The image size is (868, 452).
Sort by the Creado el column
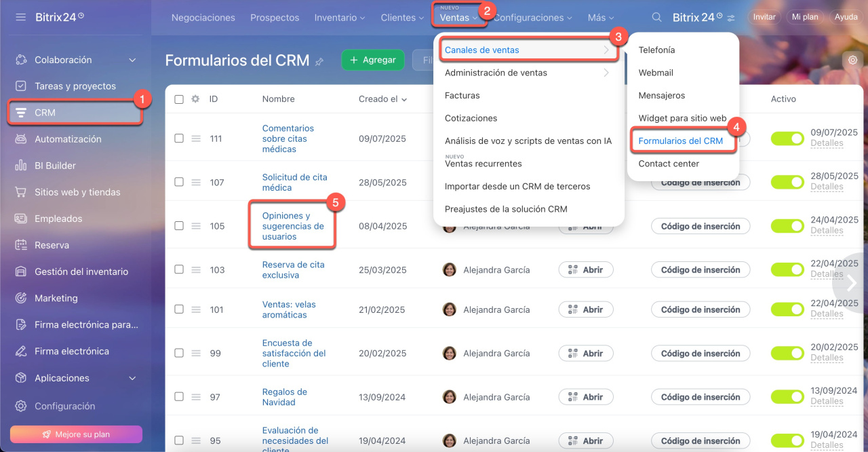383,99
